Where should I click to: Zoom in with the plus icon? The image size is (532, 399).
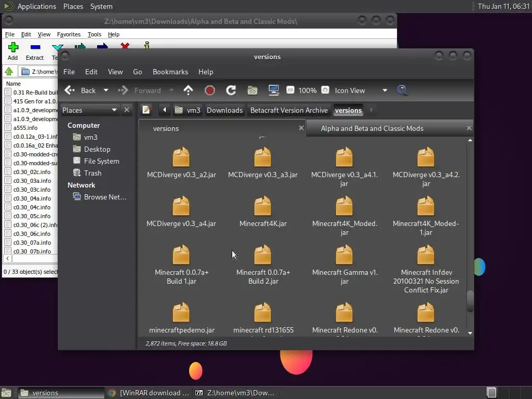point(325,90)
